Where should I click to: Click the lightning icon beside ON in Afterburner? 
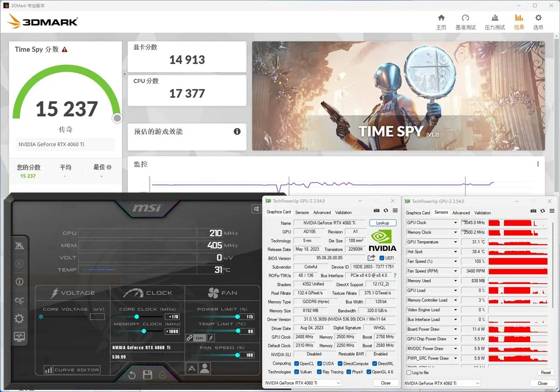tap(210, 338)
